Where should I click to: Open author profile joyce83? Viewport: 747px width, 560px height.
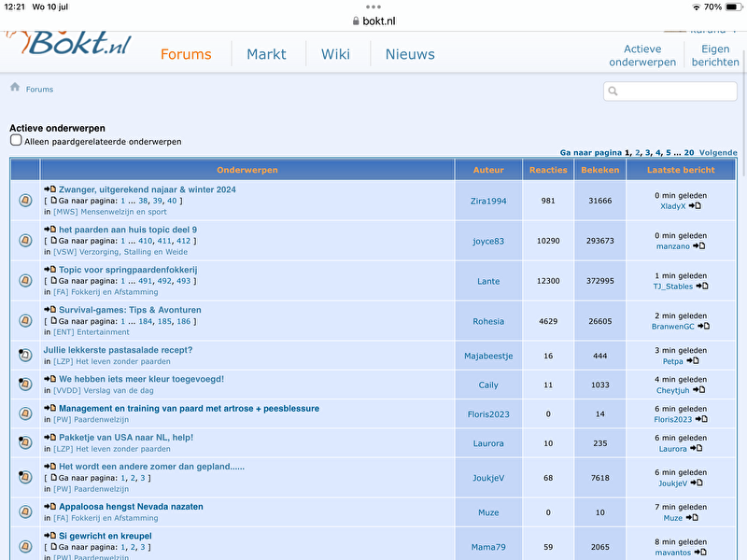click(x=488, y=241)
